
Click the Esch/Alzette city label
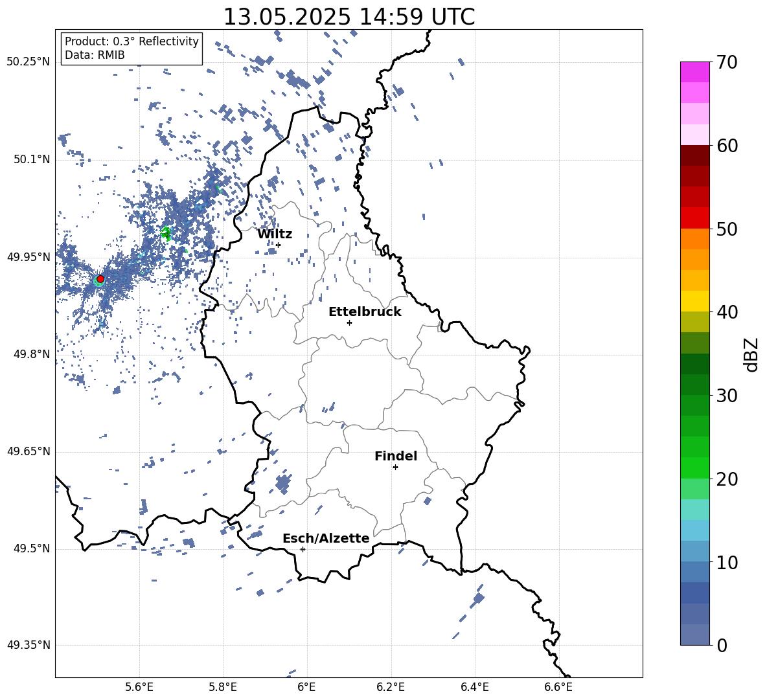click(x=326, y=538)
